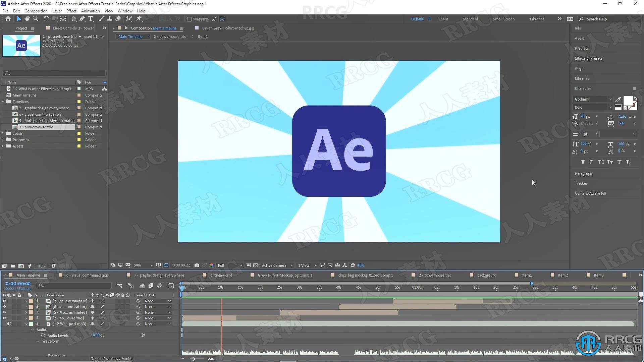Open the Full resolution dropdown
Viewport: 644px width, 362px height.
pos(230,265)
